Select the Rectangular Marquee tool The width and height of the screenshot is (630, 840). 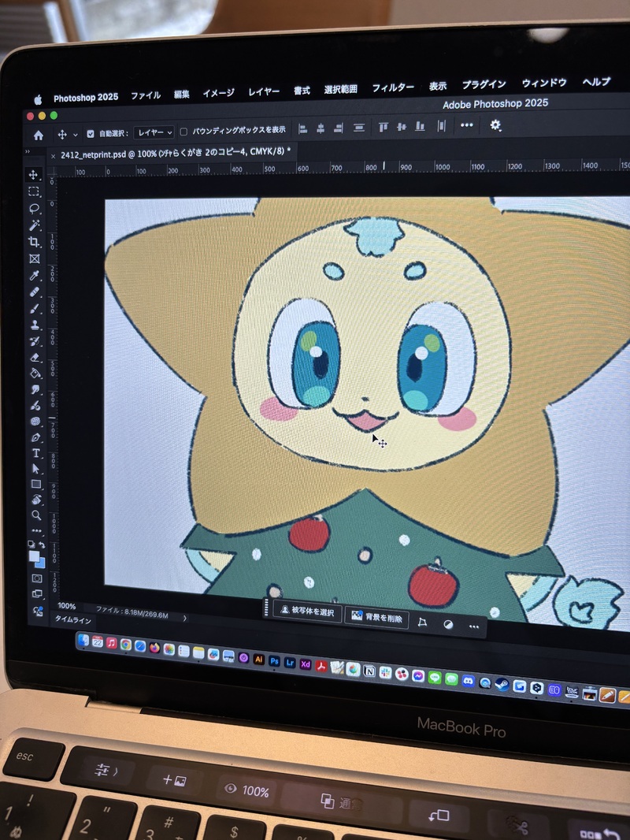(34, 191)
